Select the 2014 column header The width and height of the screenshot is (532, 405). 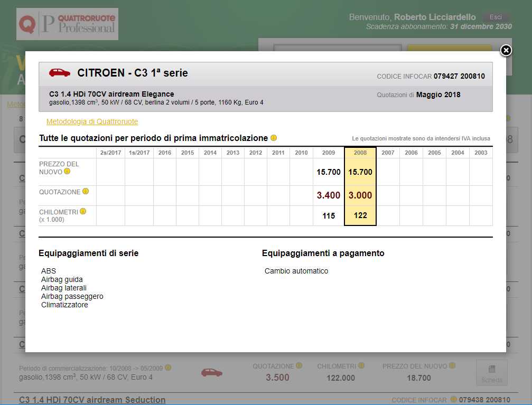(210, 153)
